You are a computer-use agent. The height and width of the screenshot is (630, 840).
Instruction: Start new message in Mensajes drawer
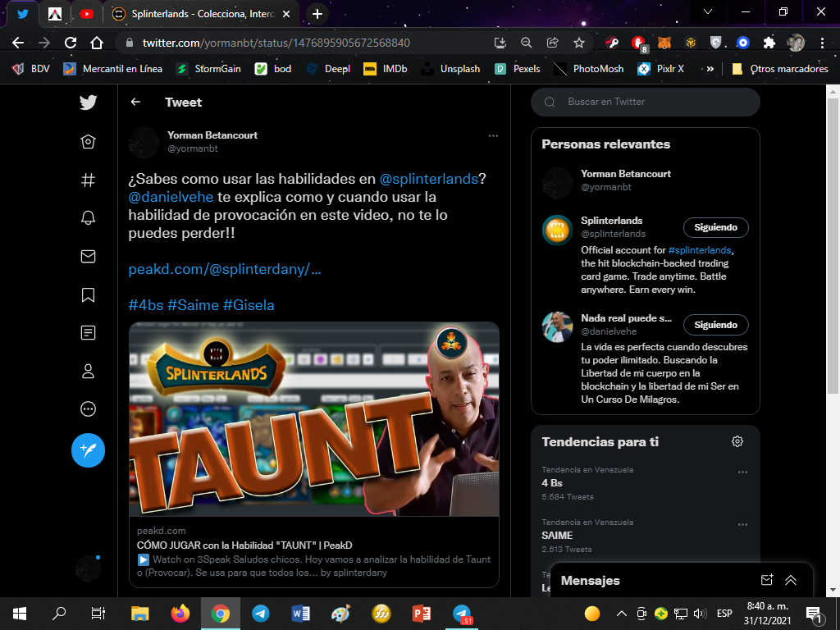[767, 580]
